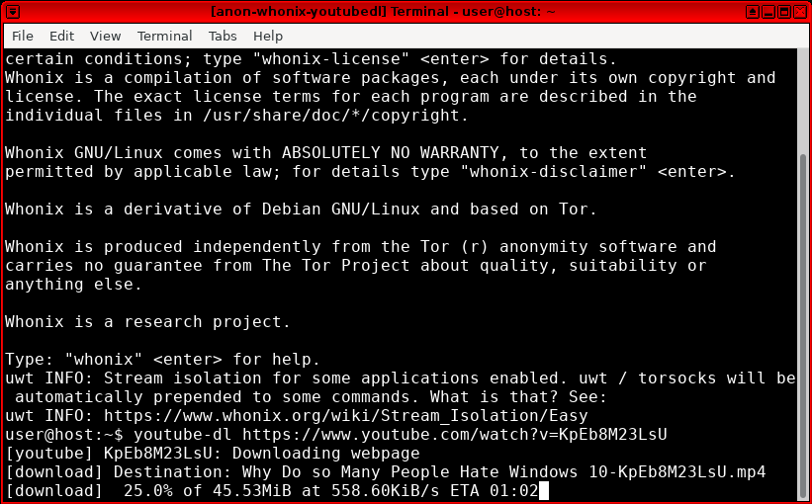Screen dimensions: 812x504
Task: Click the scrollbar track above the thumb
Action: coord(803,99)
